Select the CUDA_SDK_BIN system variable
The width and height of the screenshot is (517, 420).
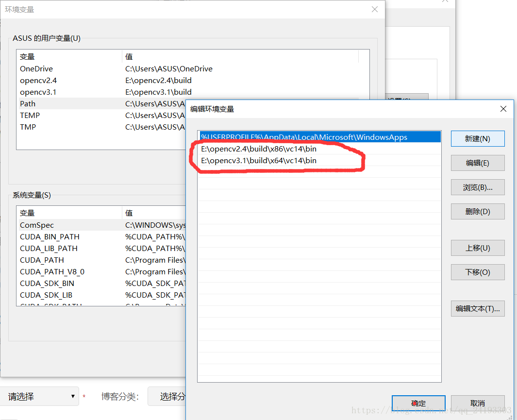coord(102,283)
